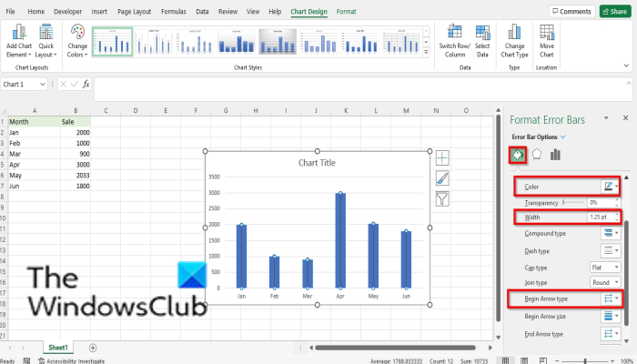Select the Sheet1 tab
637x364 pixels.
pos(57,348)
